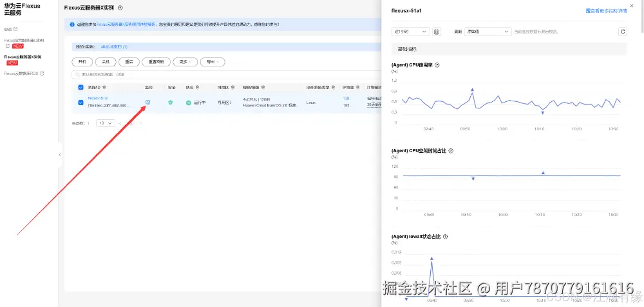Click the 可用区 column header icon
The image size is (644, 307).
(x=233, y=87)
